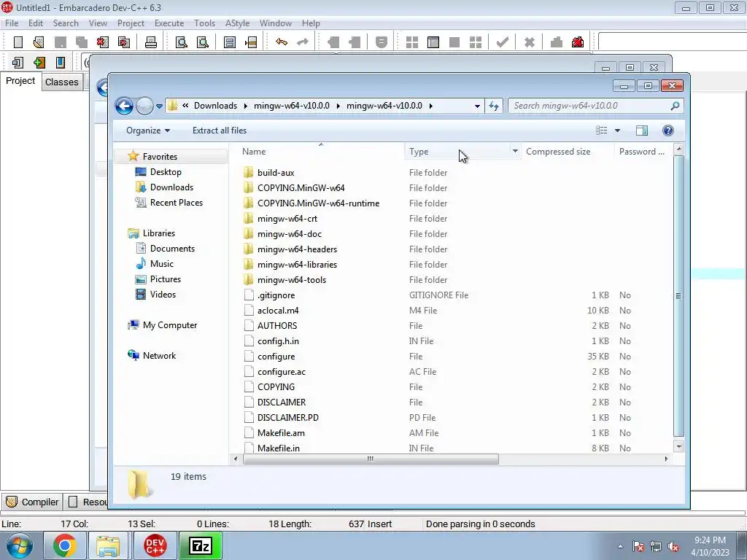Click the Search mingw-w64-v10.0.0 field
This screenshot has width=747, height=560.
[595, 106]
